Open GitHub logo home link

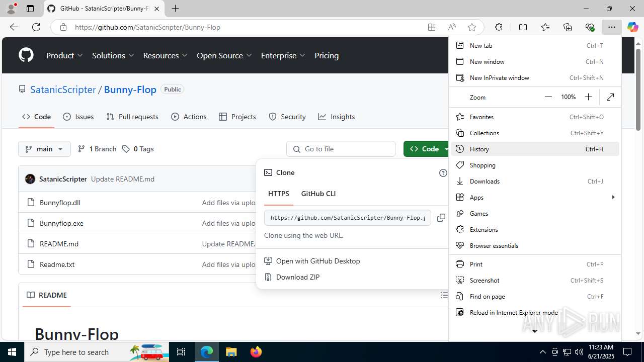click(26, 55)
